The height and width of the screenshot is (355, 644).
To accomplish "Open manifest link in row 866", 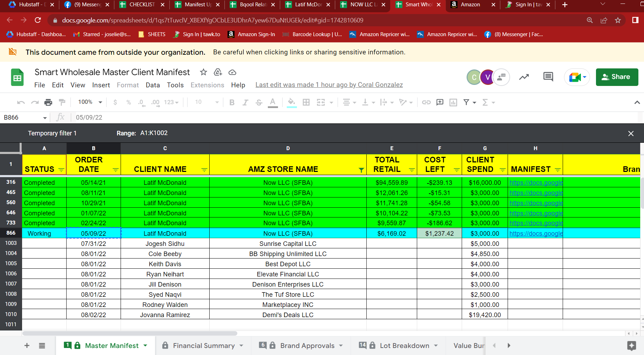I will (x=536, y=234).
